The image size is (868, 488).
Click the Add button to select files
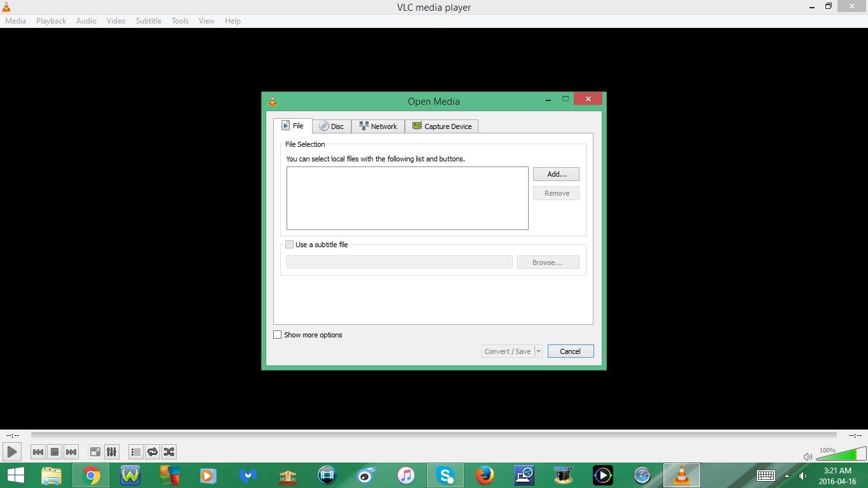pos(555,174)
